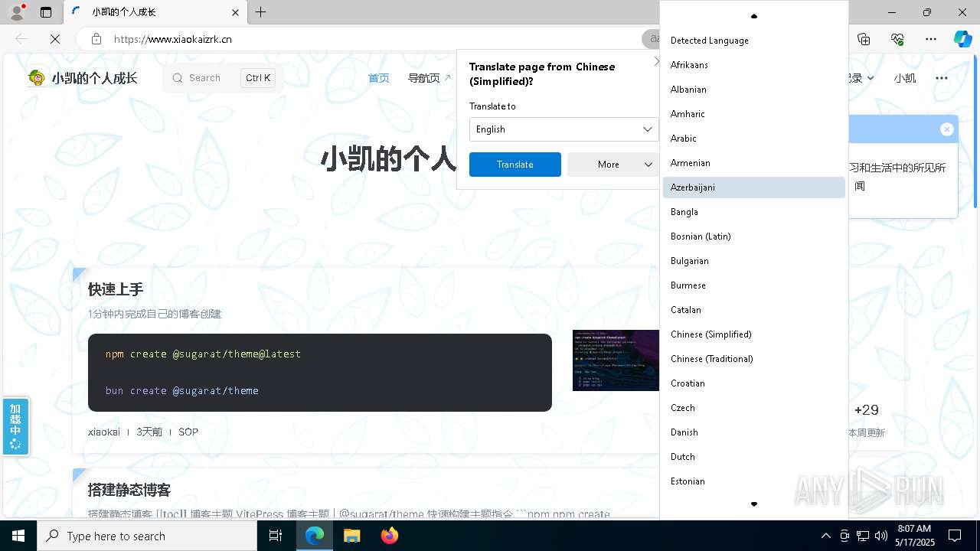Choose Amharic in the dropdown list
This screenshot has width=980, height=551.
click(753, 114)
